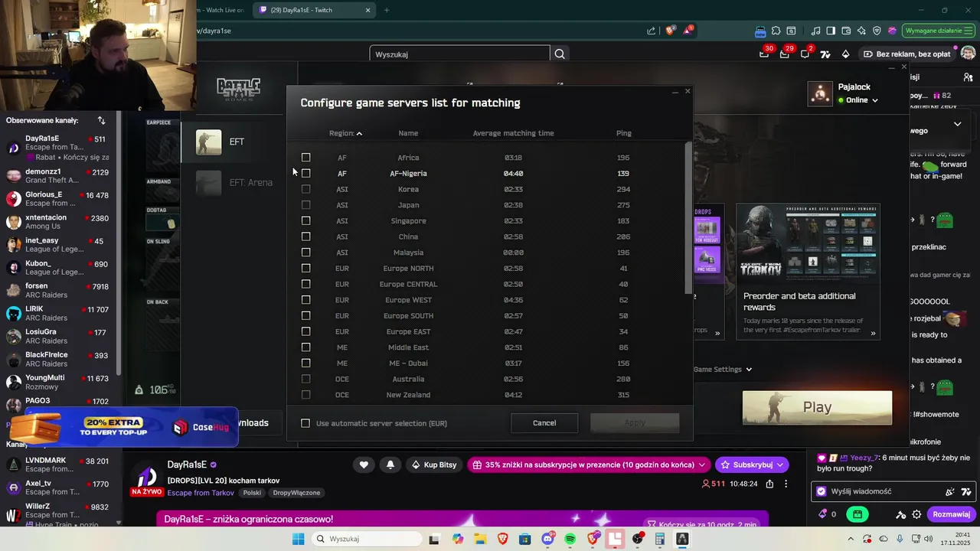Click Cancel in the server list dialog
Image resolution: width=980 pixels, height=551 pixels.
(x=544, y=422)
